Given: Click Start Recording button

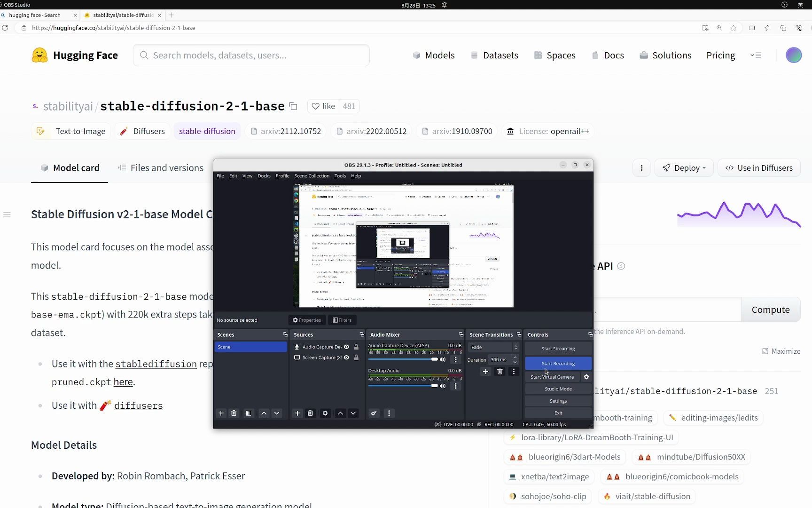Looking at the screenshot, I should tap(558, 364).
